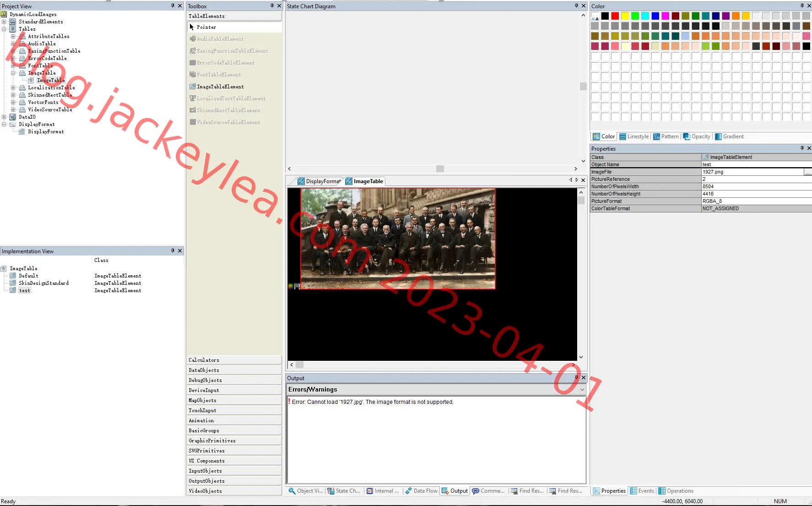Switch to the Color tab
The height and width of the screenshot is (506, 812).
(x=604, y=136)
